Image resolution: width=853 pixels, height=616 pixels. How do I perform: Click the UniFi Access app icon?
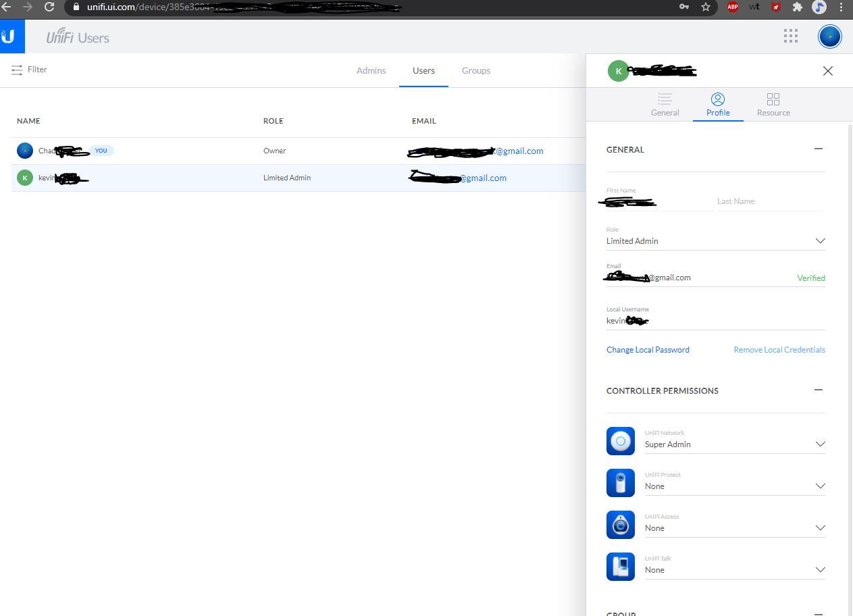(x=620, y=525)
